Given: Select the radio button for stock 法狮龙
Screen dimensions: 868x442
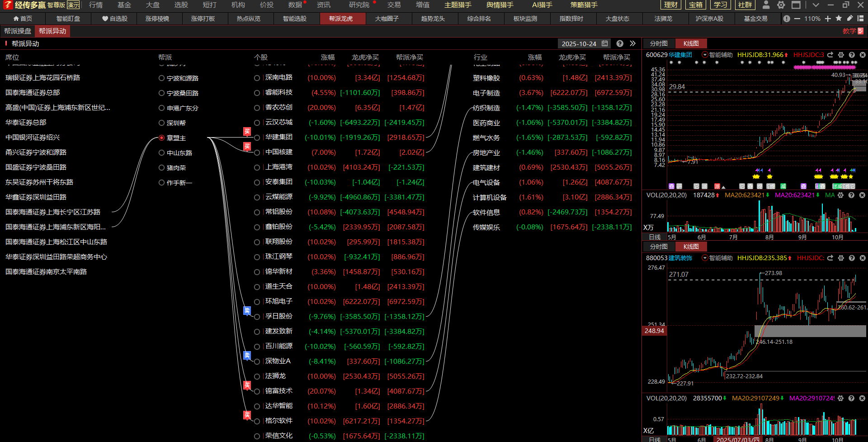Looking at the screenshot, I should click(x=257, y=376).
